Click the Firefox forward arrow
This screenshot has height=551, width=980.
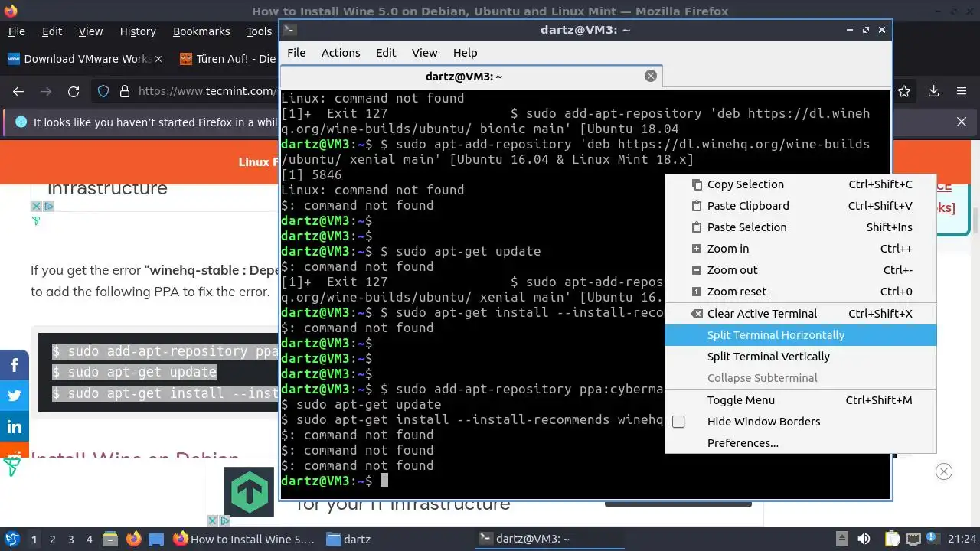[x=46, y=92]
